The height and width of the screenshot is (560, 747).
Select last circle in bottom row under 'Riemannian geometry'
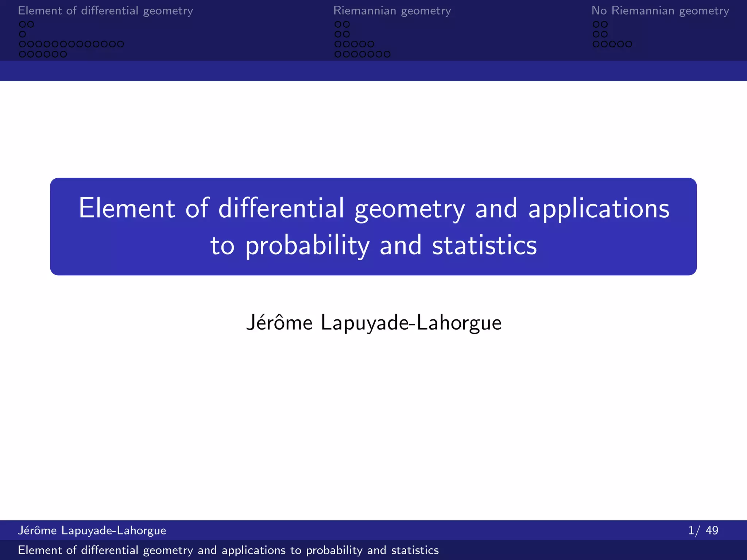[x=387, y=54]
